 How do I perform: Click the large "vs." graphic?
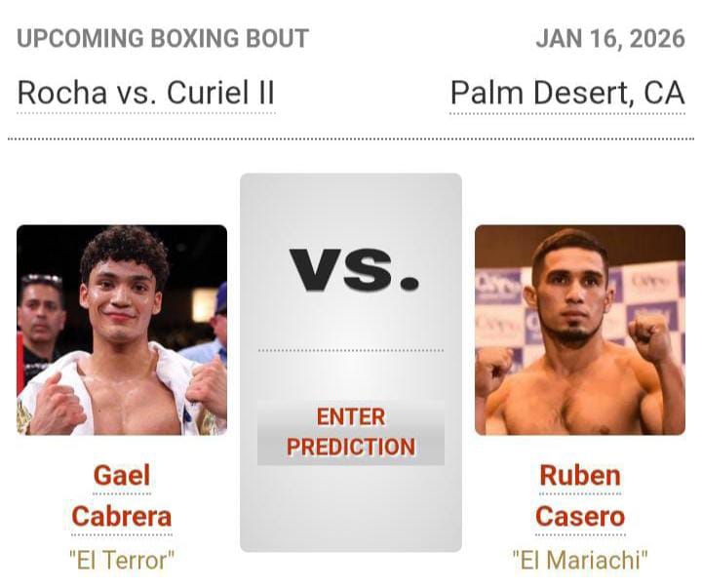coord(351,269)
